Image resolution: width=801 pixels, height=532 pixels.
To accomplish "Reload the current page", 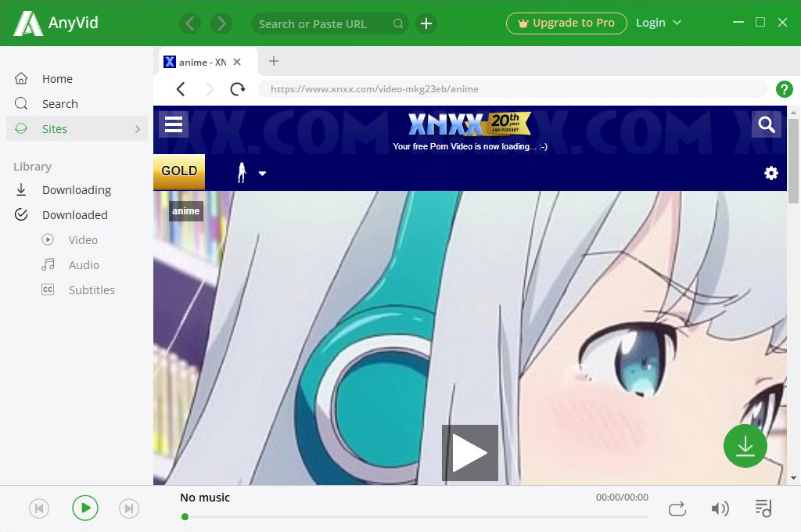I will tap(238, 89).
